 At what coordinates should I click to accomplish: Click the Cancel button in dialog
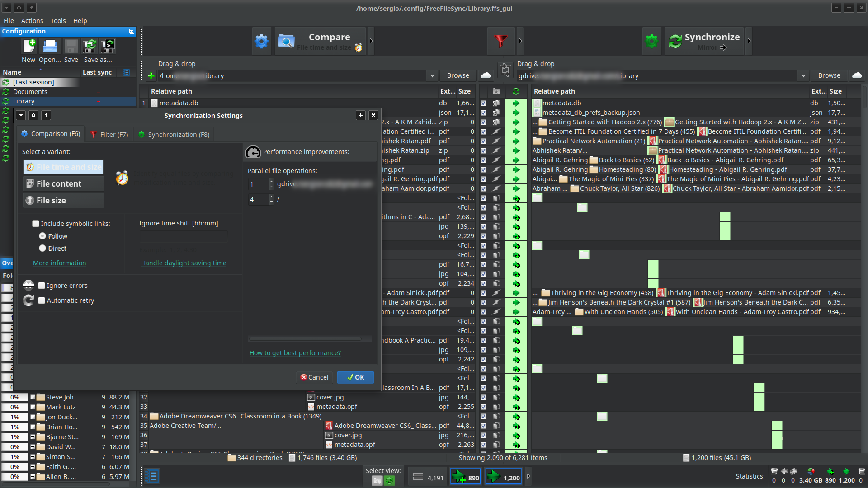315,376
